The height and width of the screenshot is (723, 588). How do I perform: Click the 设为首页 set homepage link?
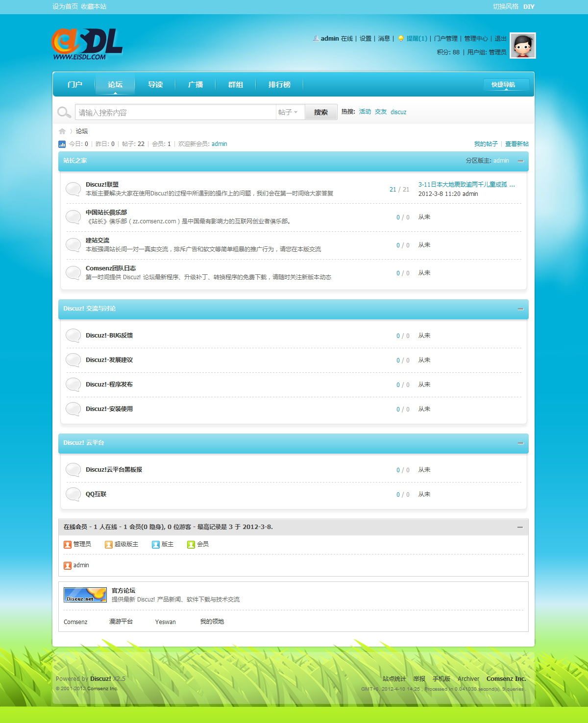click(x=65, y=6)
